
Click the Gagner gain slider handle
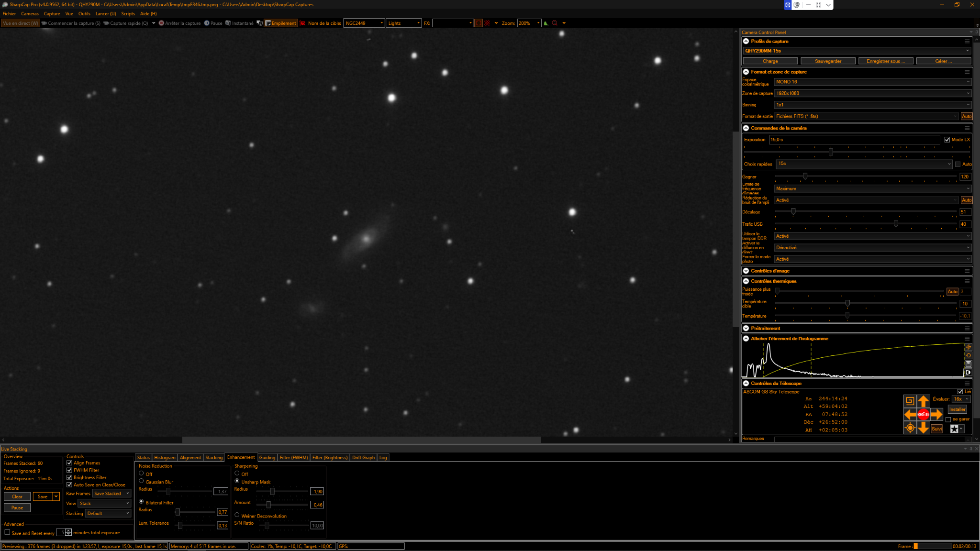(805, 176)
